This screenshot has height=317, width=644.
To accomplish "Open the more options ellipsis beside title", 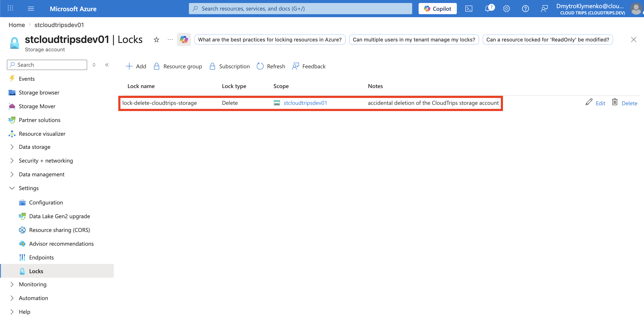I will [170, 40].
